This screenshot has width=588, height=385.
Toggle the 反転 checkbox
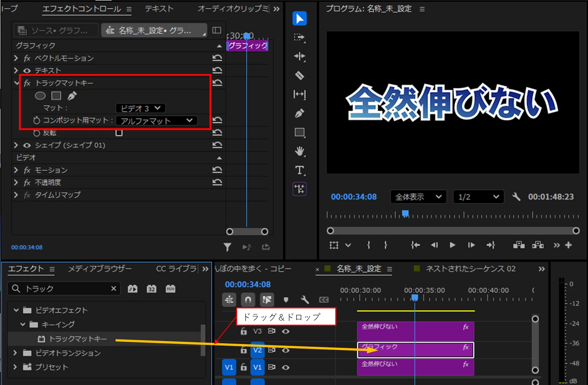point(119,133)
